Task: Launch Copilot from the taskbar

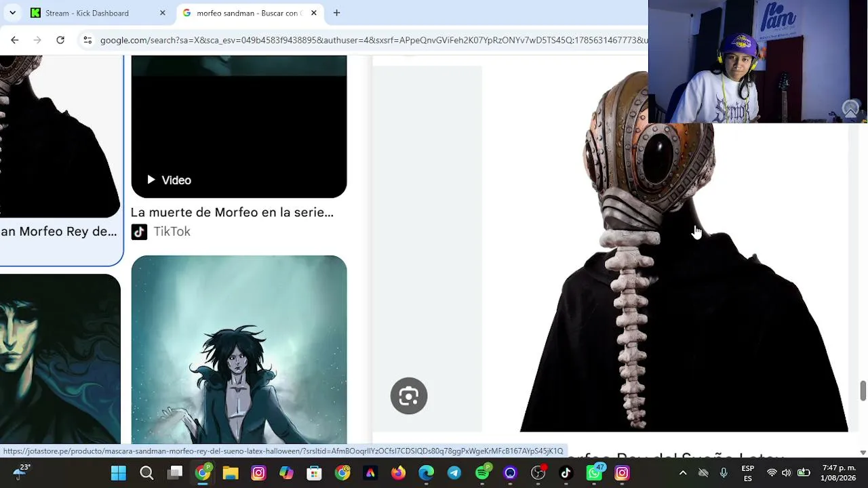Action: pyautogui.click(x=286, y=473)
